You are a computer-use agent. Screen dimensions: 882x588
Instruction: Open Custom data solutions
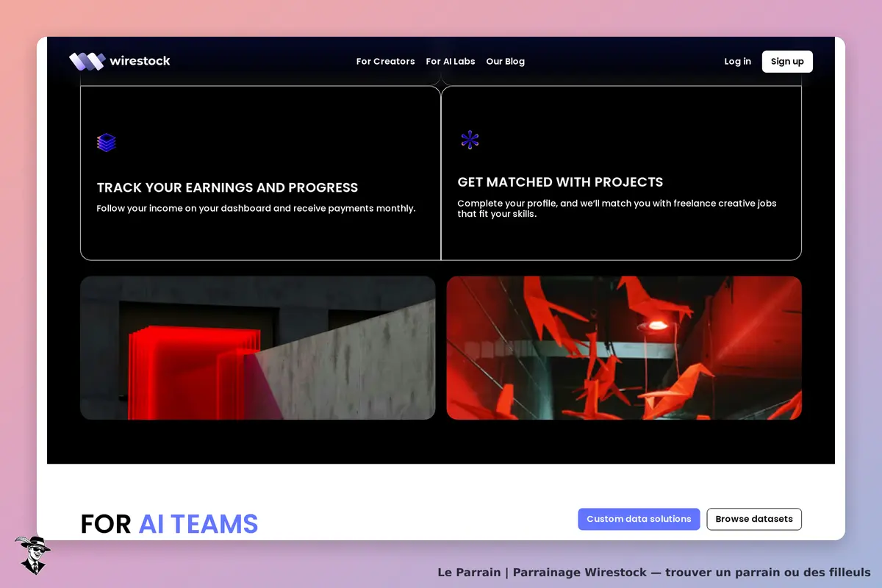click(x=639, y=519)
